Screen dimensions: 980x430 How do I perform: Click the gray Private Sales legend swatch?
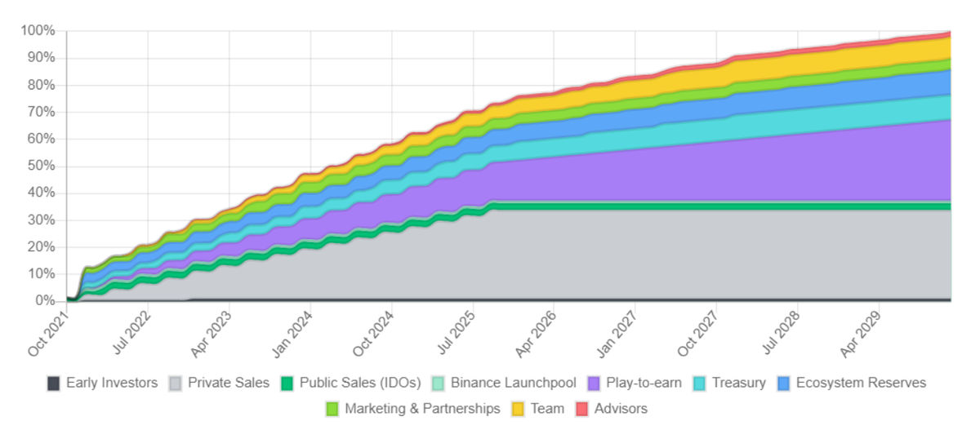[176, 383]
